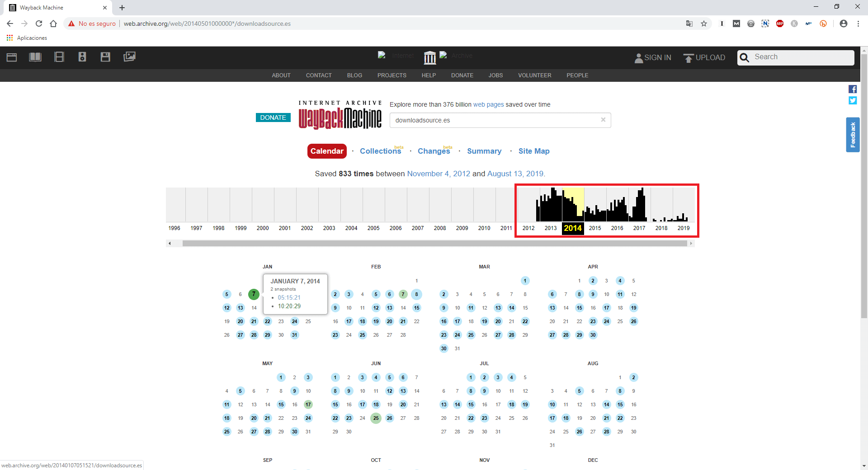868x470 pixels.
Task: Open the Feedback side tab
Action: point(853,135)
